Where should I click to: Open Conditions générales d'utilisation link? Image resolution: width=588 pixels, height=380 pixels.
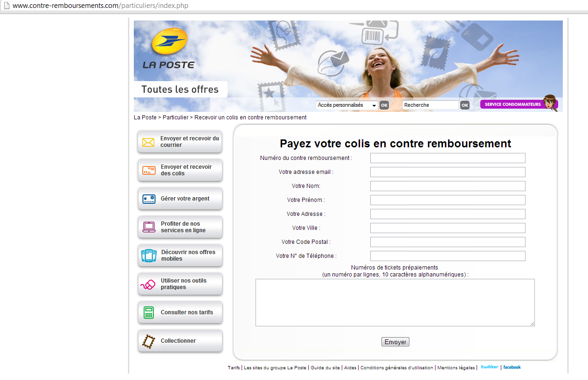[397, 368]
